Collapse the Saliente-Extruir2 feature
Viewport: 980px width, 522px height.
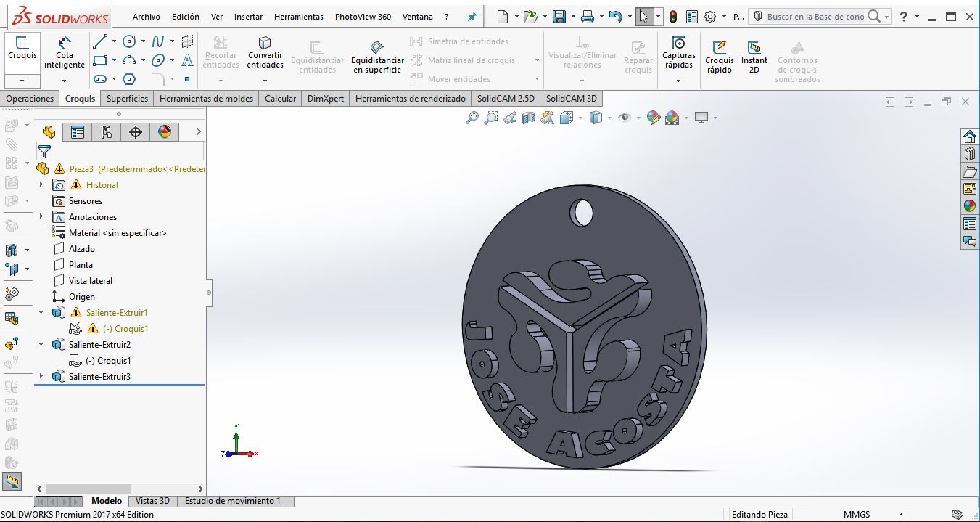point(41,344)
